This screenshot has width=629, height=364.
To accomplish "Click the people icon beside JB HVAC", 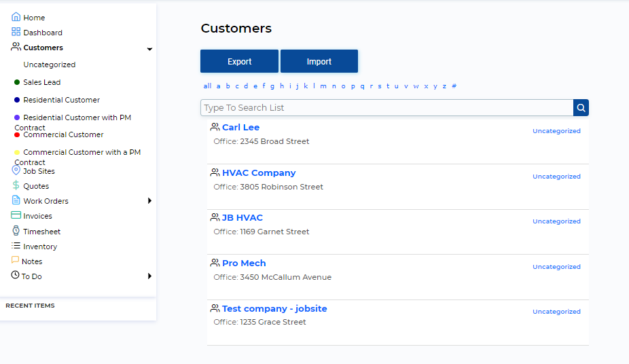I will [x=215, y=217].
